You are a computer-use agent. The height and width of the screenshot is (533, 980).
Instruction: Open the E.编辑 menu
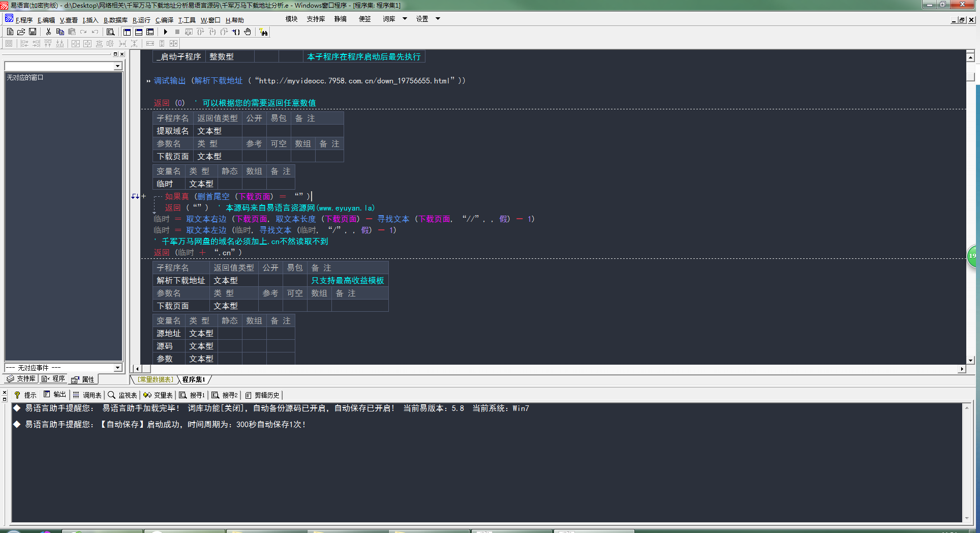[x=46, y=20]
